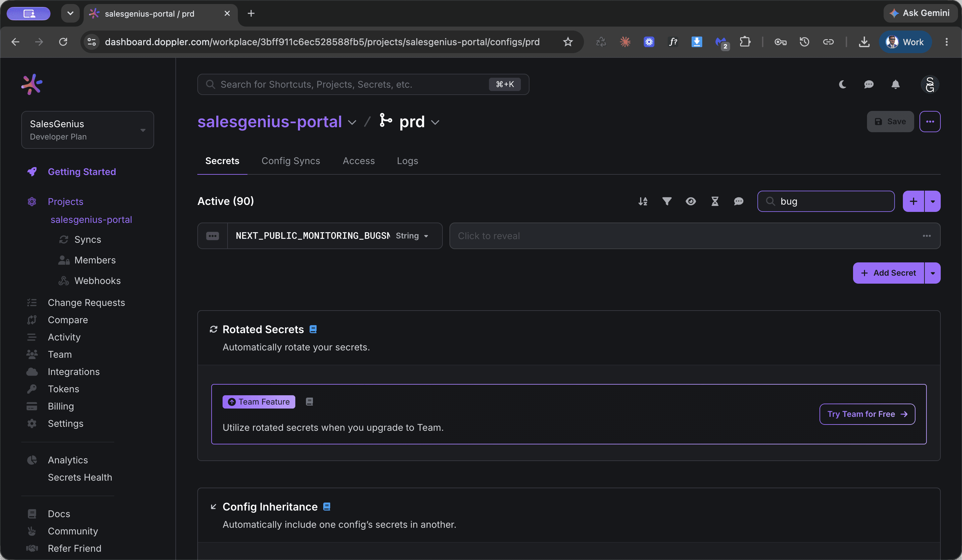This screenshot has height=560, width=962.
Task: Bookmark this page with the star icon
Action: click(x=568, y=42)
